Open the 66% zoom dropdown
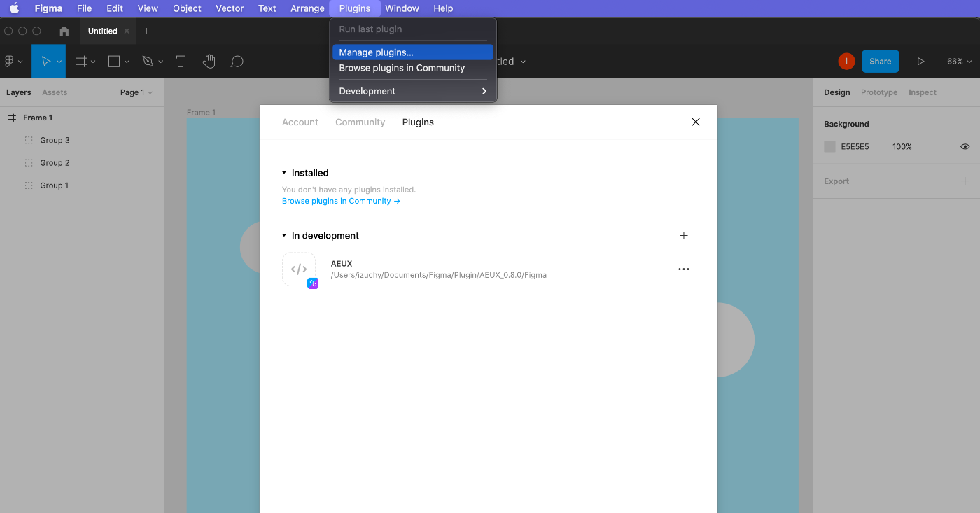980x513 pixels. click(960, 62)
